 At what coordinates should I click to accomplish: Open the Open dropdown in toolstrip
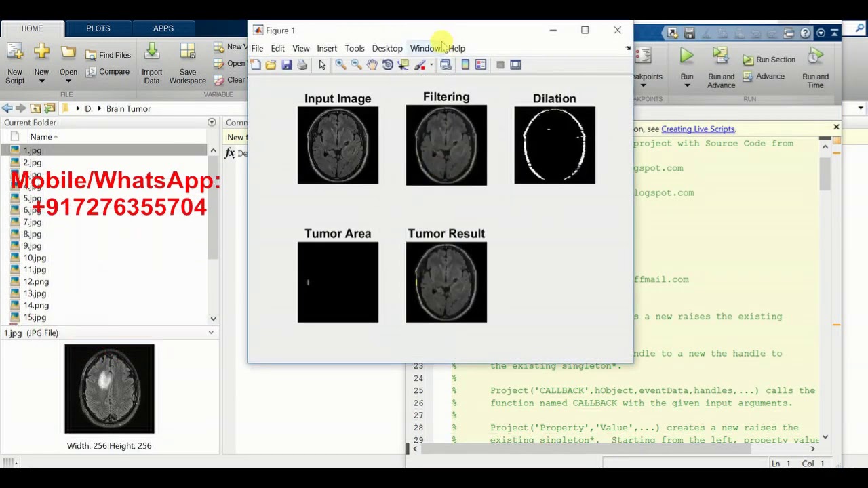click(68, 81)
